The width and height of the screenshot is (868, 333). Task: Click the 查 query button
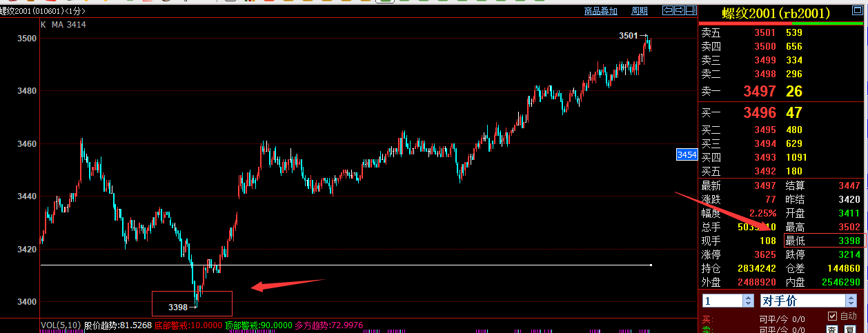pyautogui.click(x=832, y=330)
